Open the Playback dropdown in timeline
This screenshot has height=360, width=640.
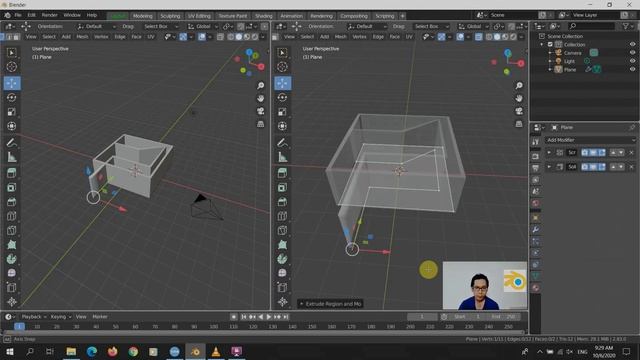click(33, 317)
